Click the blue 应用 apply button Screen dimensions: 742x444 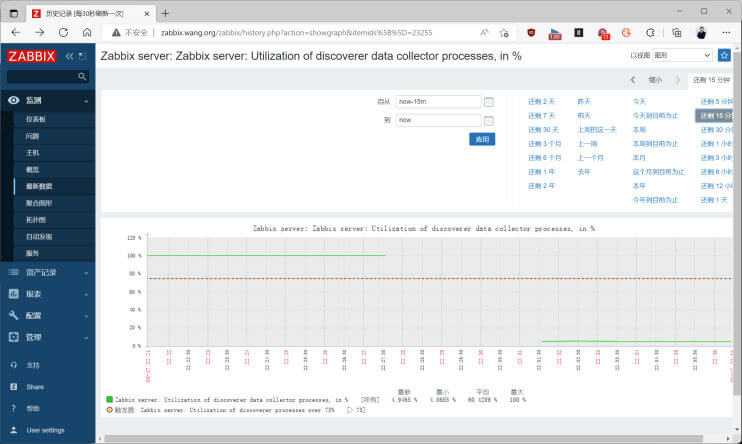pyautogui.click(x=482, y=139)
